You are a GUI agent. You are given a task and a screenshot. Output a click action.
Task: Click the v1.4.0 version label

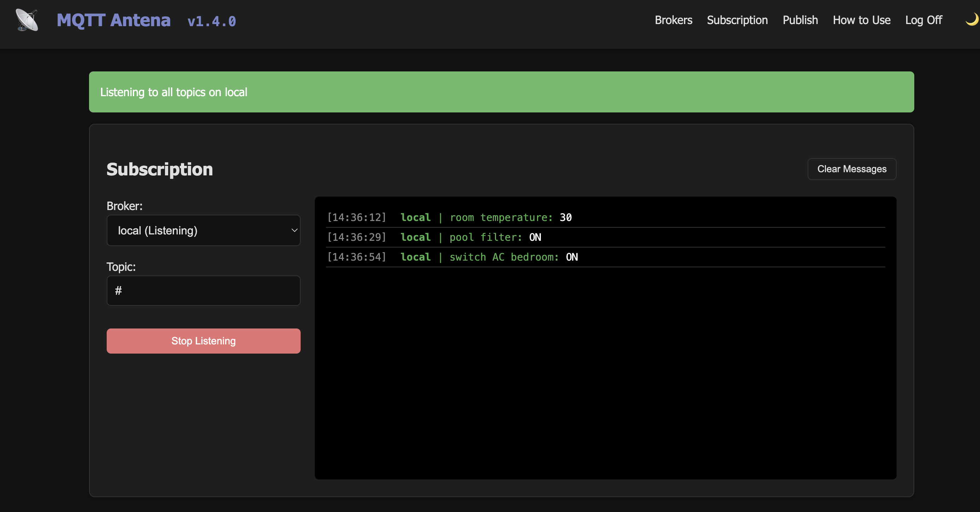click(212, 21)
